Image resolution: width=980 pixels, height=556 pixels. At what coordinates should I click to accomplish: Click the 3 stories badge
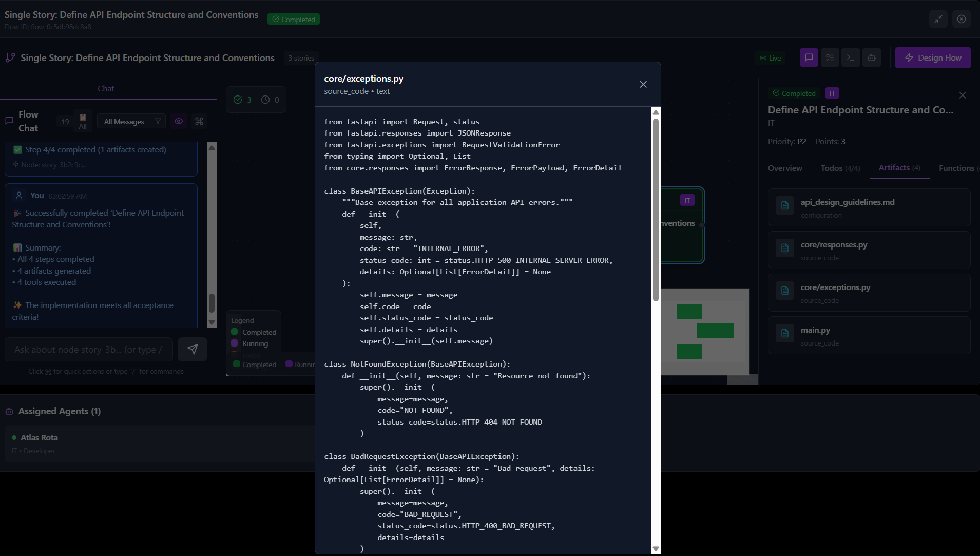(301, 58)
